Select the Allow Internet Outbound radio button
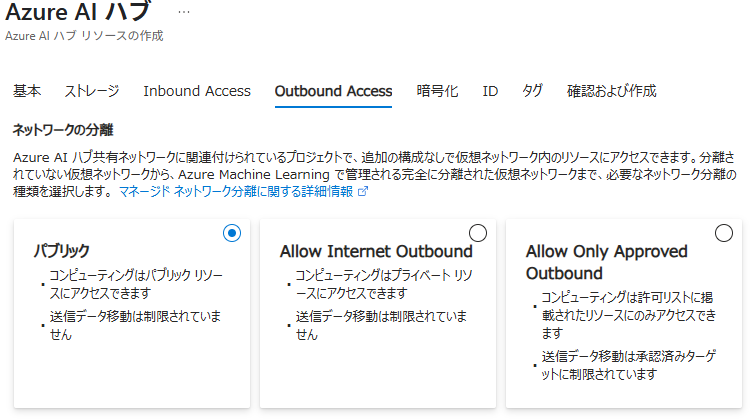 pyautogui.click(x=478, y=233)
